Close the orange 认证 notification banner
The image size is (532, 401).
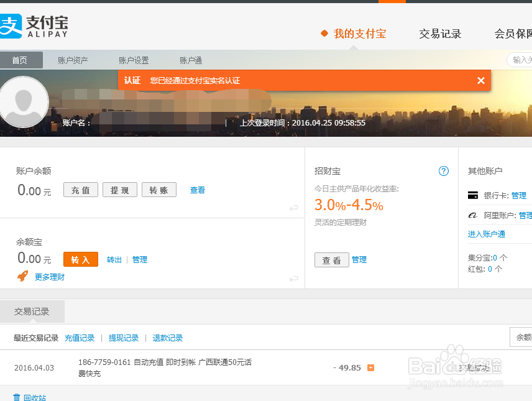pyautogui.click(x=481, y=80)
